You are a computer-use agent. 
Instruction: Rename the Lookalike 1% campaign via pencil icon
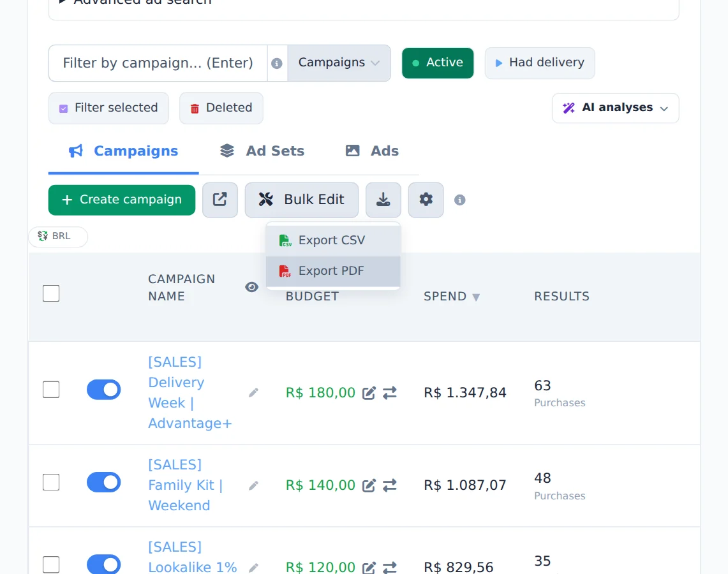(253, 568)
